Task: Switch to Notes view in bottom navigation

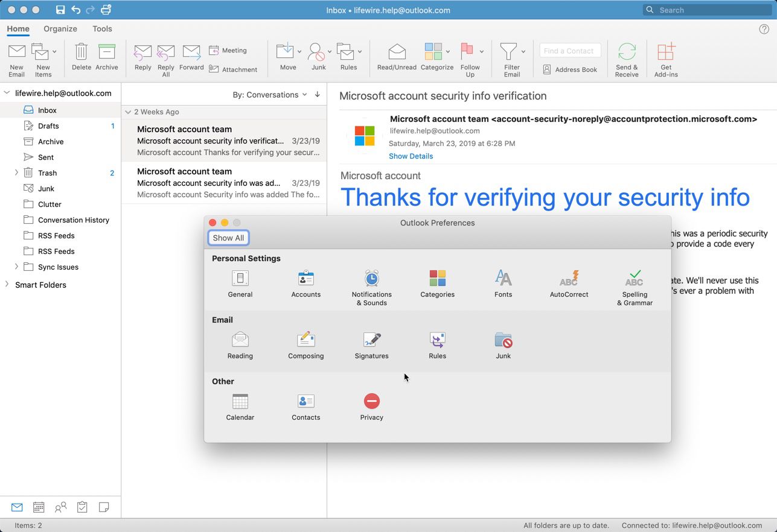Action: point(104,507)
